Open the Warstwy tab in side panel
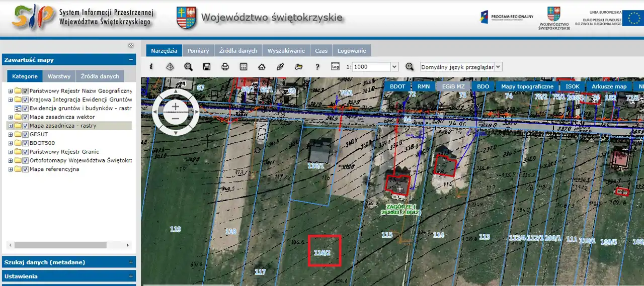 pos(59,76)
